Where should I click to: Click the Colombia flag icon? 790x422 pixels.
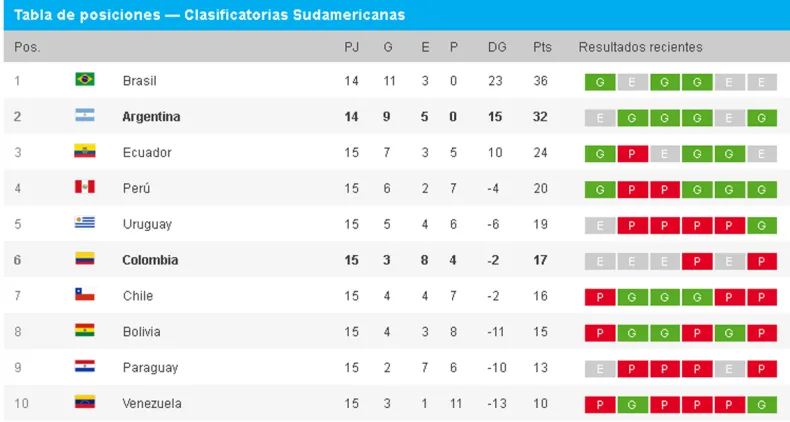tap(85, 259)
